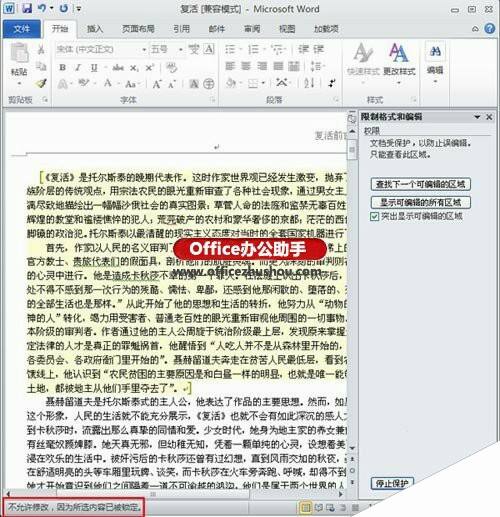This screenshot has height=517, width=500.
Task: Click the Text Effects A icon
Action: (63, 84)
